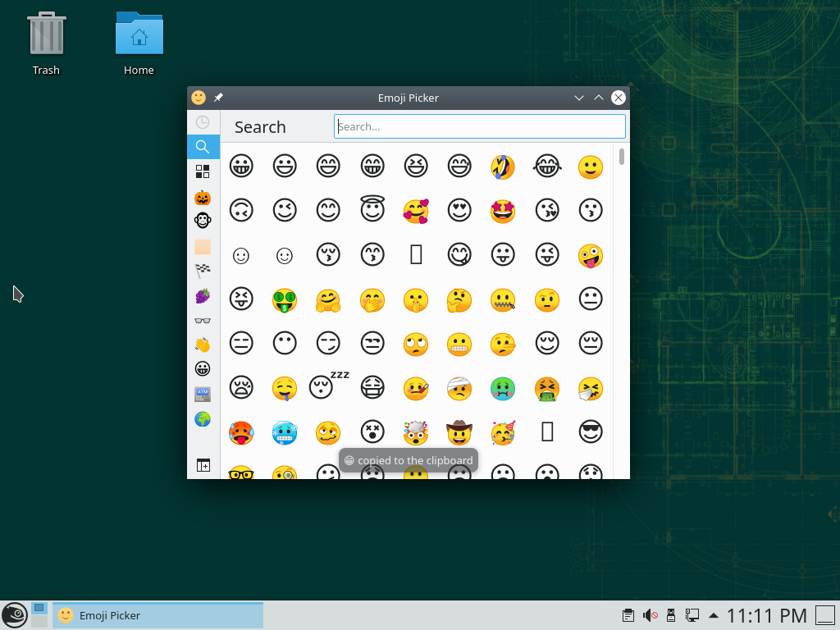Viewport: 840px width, 630px height.
Task: Select the winking face emoji
Action: [285, 209]
